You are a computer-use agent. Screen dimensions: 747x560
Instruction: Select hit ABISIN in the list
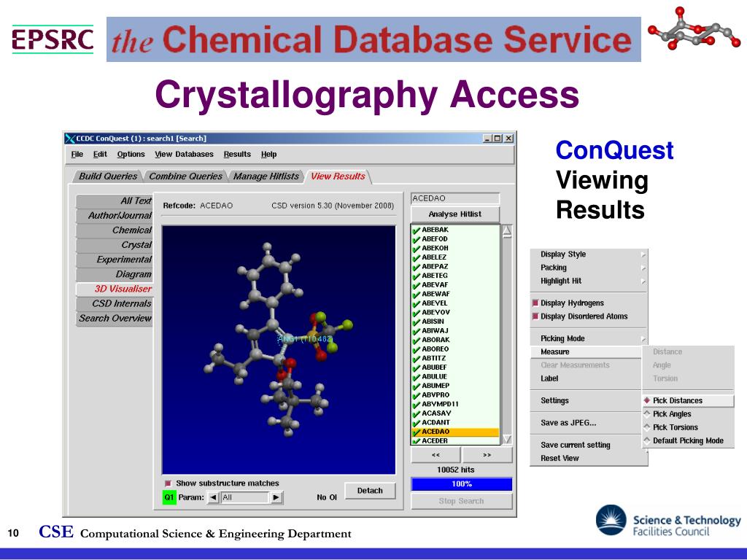455,322
